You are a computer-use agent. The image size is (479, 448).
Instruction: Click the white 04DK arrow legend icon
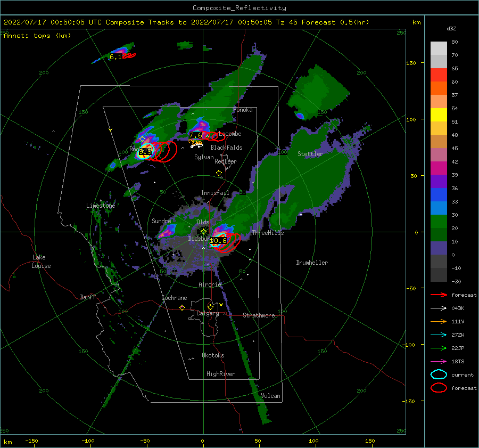pos(439,308)
